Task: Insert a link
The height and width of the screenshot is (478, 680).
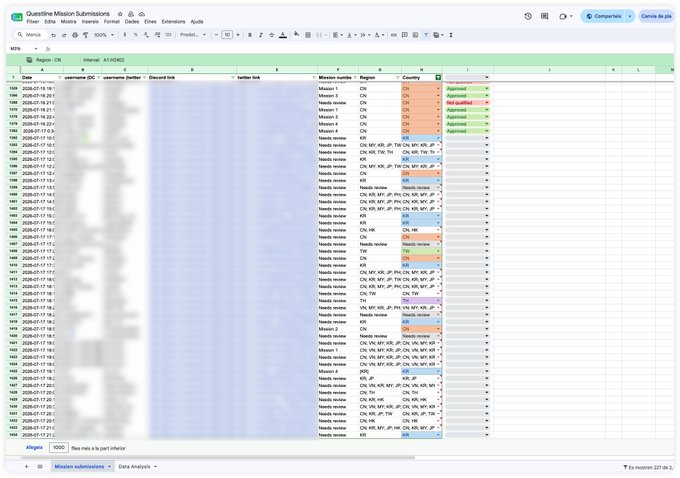Action: (394, 35)
